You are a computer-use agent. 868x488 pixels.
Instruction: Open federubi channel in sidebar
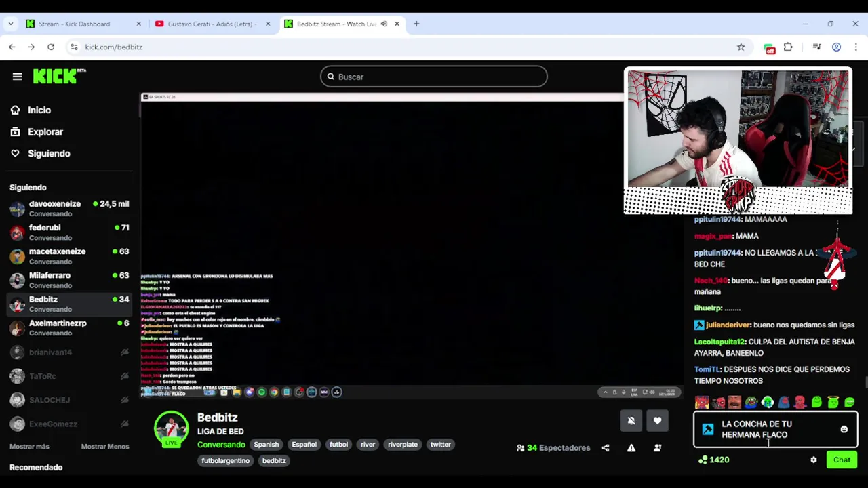click(x=68, y=232)
